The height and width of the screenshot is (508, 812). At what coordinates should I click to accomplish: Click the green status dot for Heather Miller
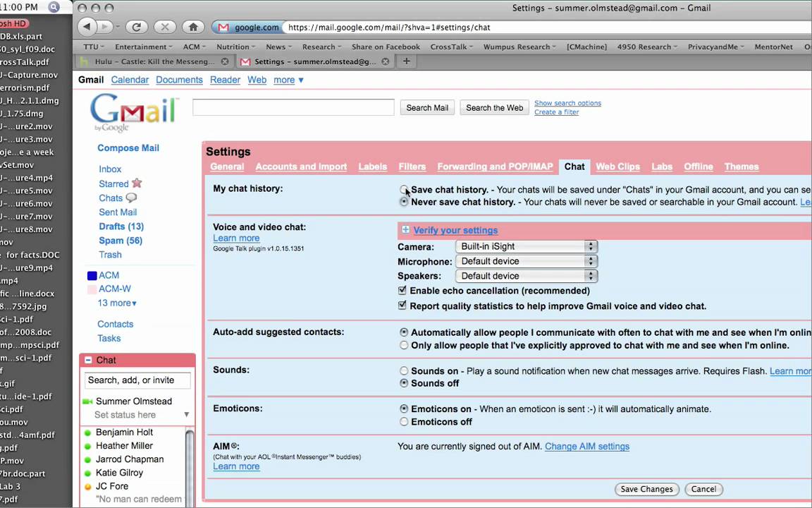pos(87,446)
